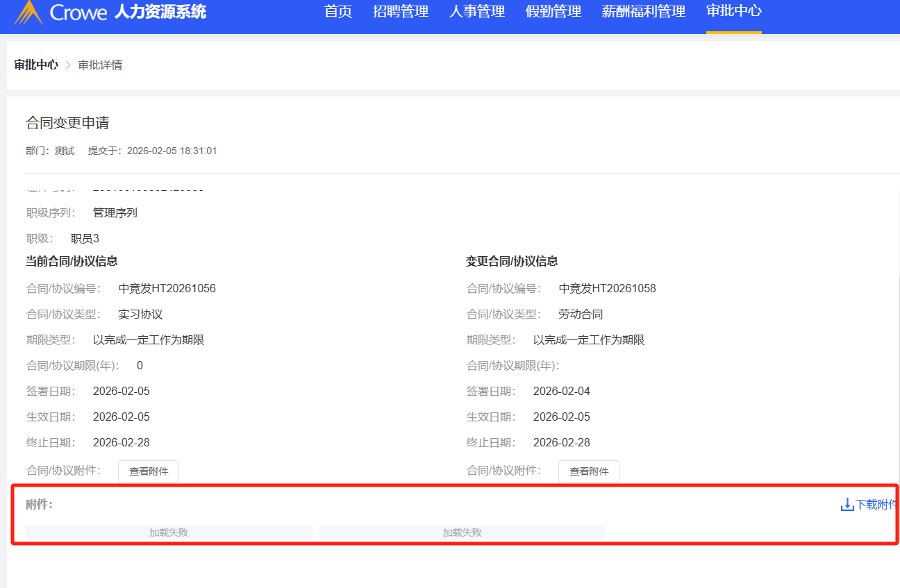Click the 实习协议 contract type value

click(141, 314)
